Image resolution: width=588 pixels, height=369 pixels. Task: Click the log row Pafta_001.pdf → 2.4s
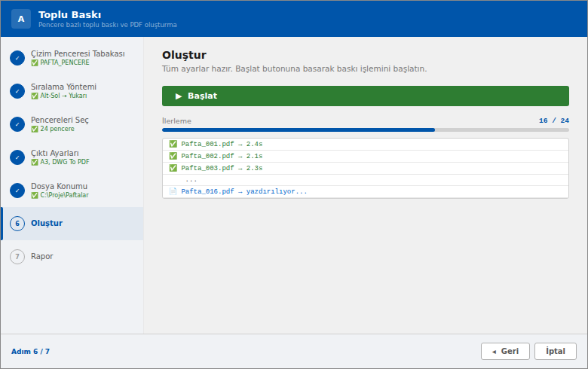(366, 145)
